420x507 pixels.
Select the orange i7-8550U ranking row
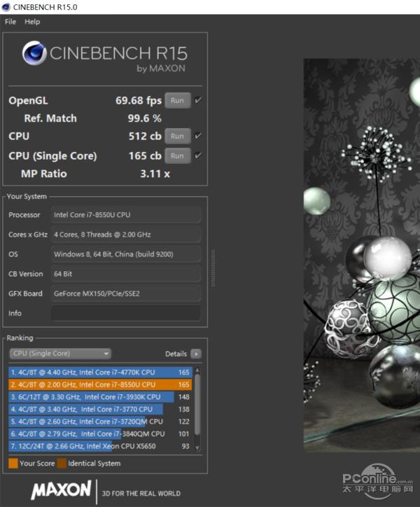100,384
